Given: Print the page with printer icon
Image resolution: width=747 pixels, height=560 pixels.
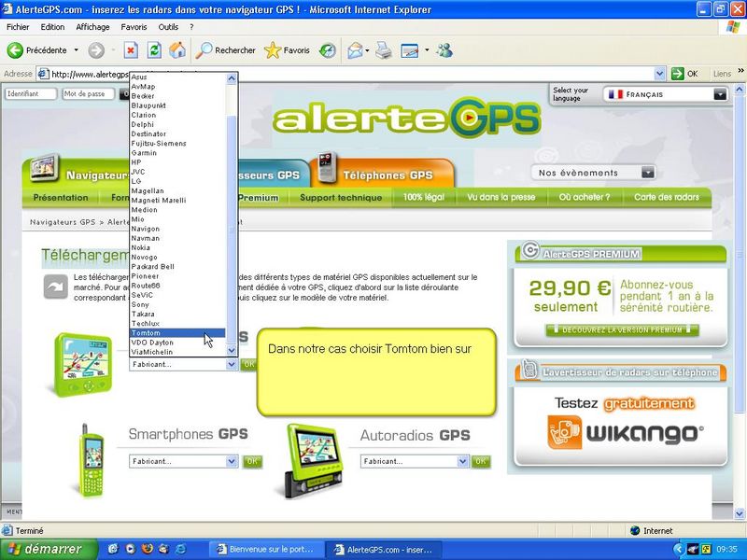Looking at the screenshot, I should coord(384,50).
